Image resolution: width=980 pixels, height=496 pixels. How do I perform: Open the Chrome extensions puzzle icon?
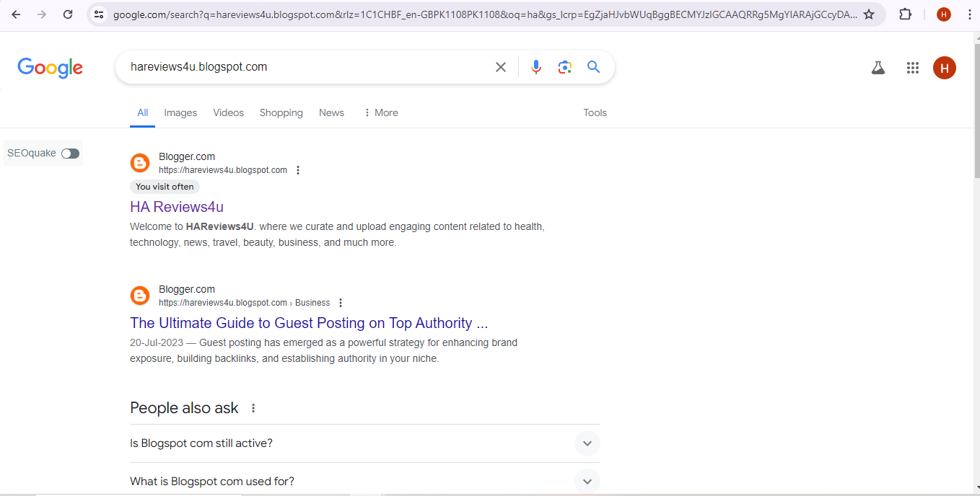(x=905, y=14)
